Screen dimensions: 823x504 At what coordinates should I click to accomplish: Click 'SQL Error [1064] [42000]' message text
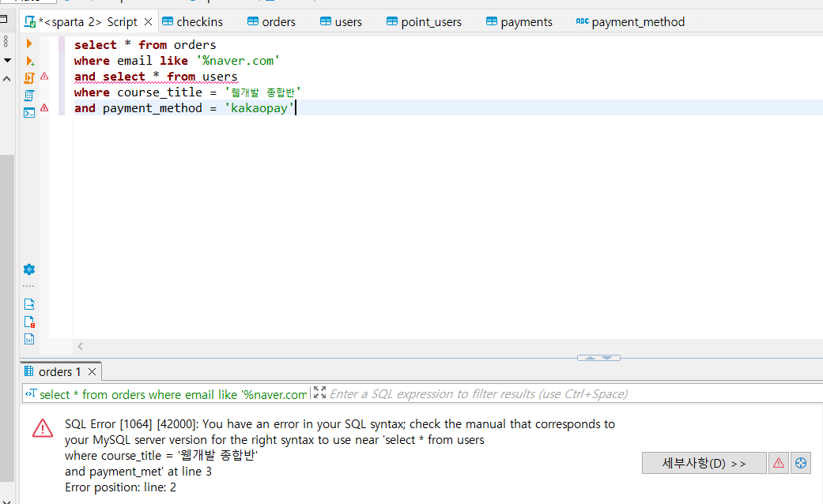pos(131,423)
